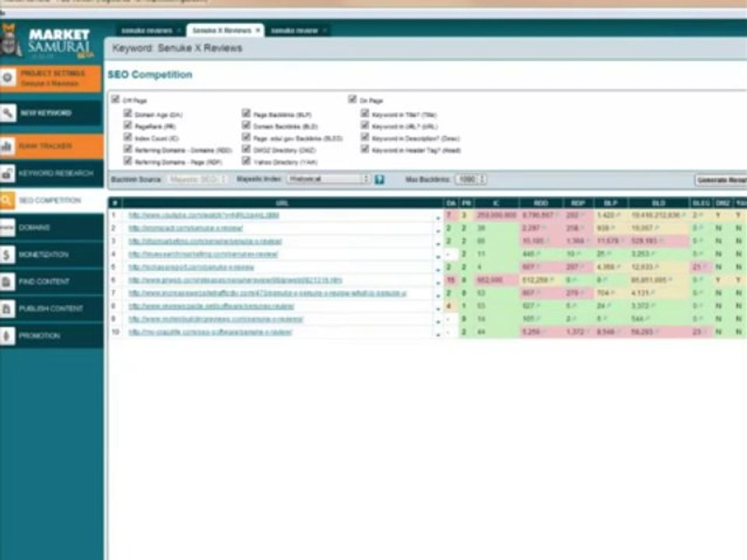Close the third senuke review tab
This screenshot has width=747, height=560.
click(324, 30)
